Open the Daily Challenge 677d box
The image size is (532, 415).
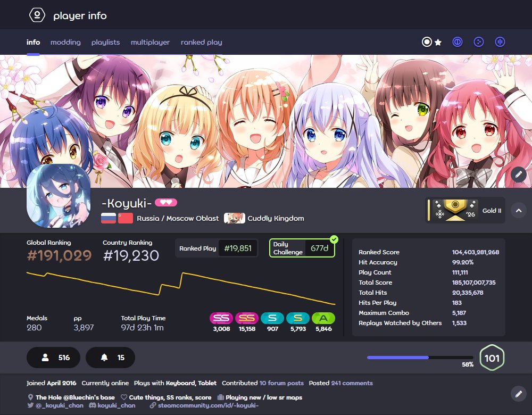pos(302,248)
